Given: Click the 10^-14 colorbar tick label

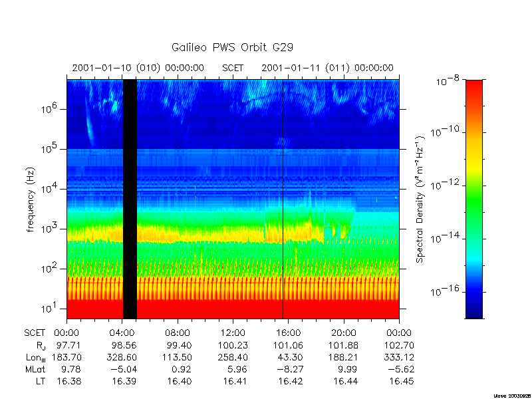Looking at the screenshot, I should pyautogui.click(x=445, y=237).
